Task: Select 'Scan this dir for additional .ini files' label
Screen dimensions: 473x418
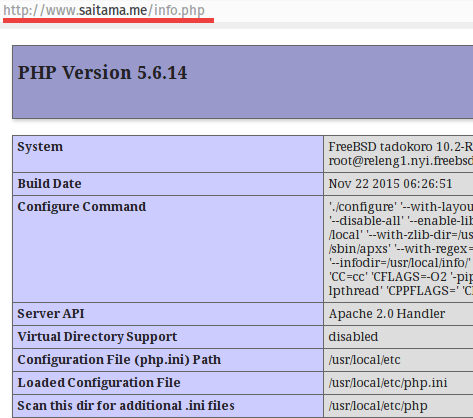Action: pos(126,406)
